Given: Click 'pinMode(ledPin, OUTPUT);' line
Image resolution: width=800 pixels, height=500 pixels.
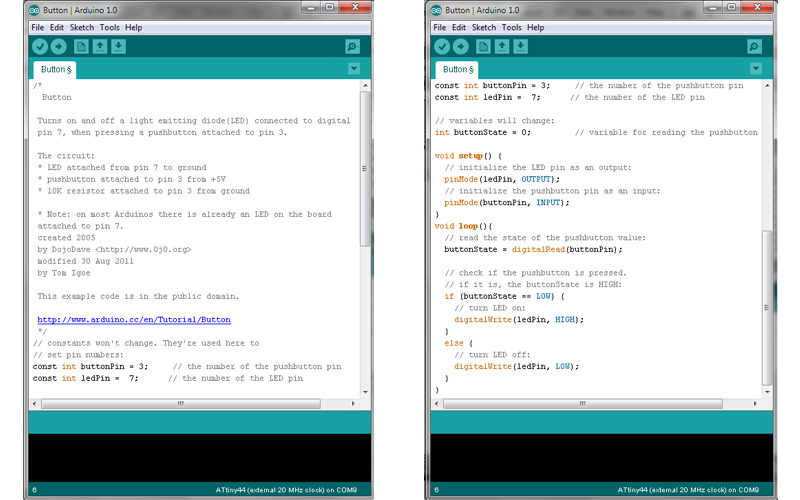Looking at the screenshot, I should click(x=502, y=180).
